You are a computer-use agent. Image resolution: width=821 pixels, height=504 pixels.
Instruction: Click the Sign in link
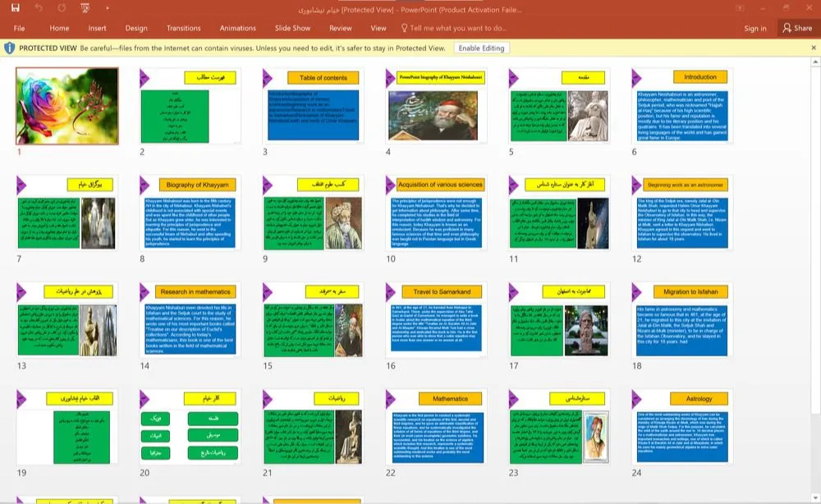click(754, 28)
